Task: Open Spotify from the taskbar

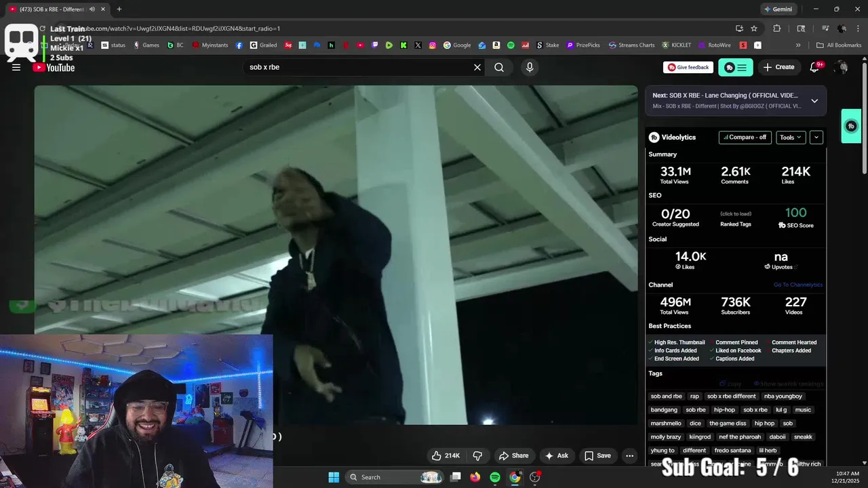Action: [x=495, y=477]
